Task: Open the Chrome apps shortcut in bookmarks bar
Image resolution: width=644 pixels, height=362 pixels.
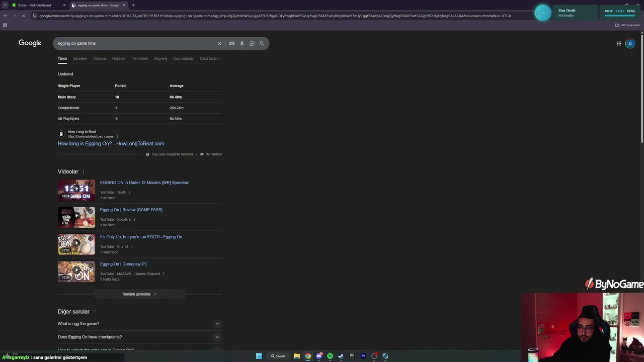Action: pyautogui.click(x=5, y=25)
